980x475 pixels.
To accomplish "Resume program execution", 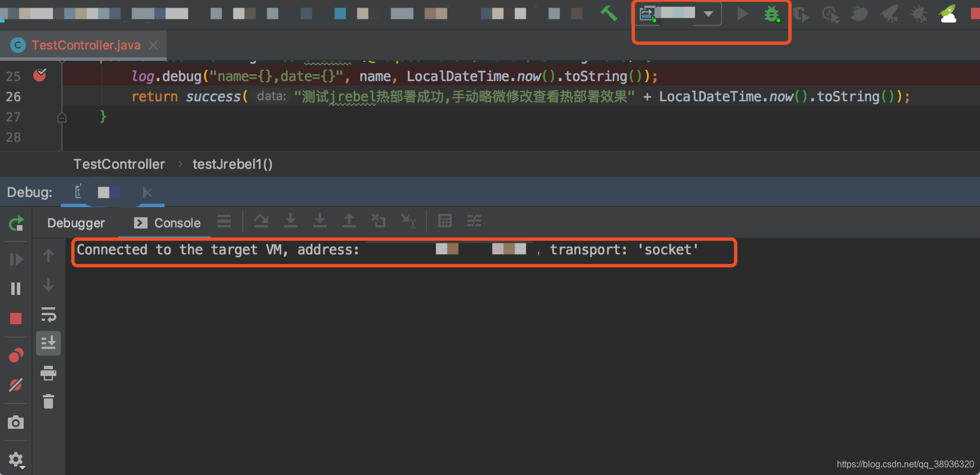I will (x=16, y=259).
